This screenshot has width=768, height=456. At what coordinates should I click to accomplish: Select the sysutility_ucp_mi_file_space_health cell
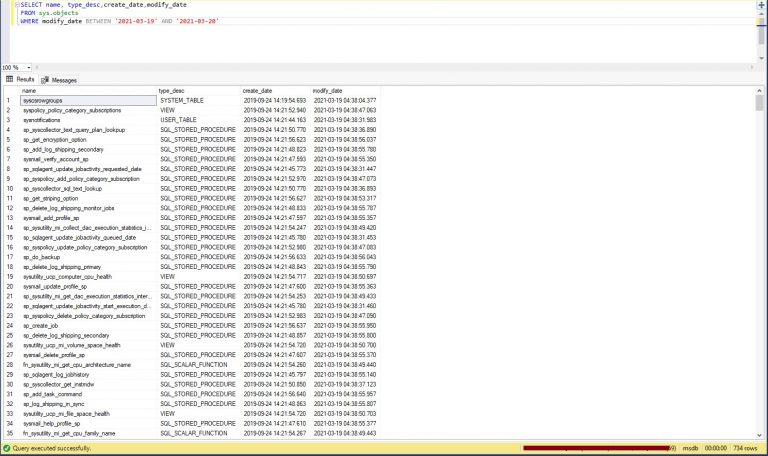[x=88, y=414]
